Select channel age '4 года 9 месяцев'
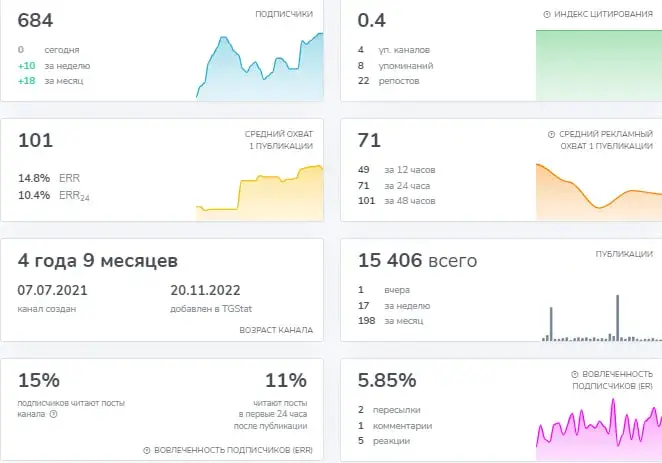 (x=98, y=260)
